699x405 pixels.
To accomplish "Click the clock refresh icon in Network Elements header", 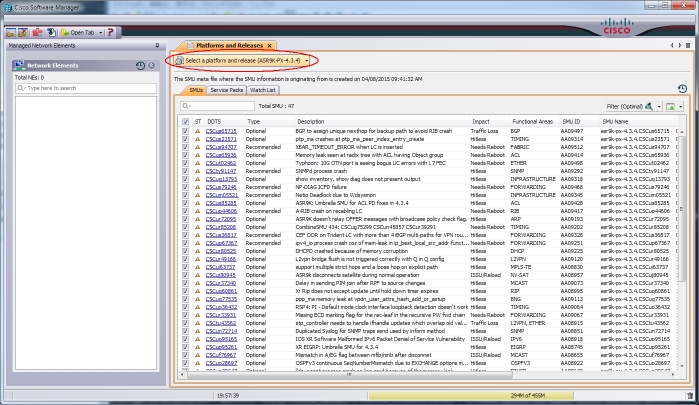I will [140, 65].
